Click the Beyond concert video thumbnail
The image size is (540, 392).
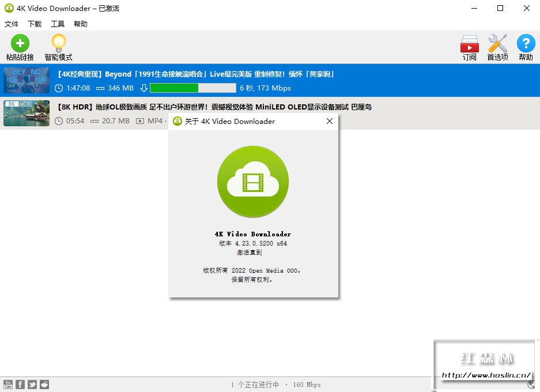pos(27,80)
